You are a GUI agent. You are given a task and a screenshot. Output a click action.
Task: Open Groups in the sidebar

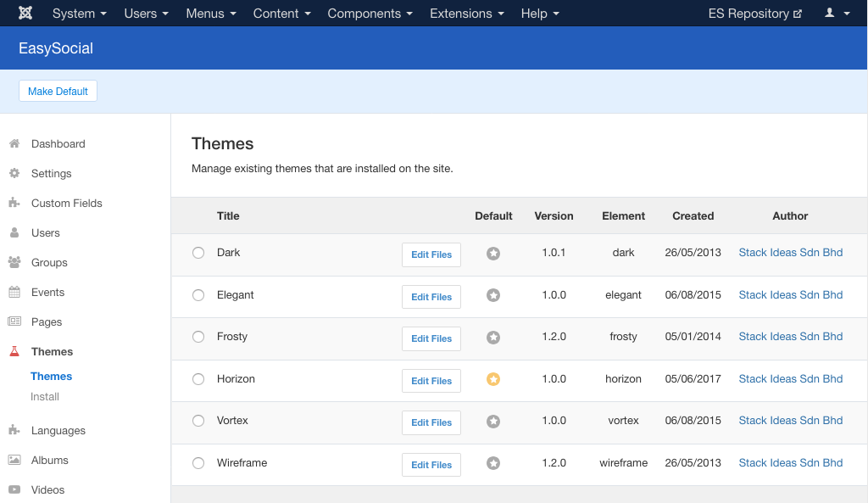click(49, 263)
